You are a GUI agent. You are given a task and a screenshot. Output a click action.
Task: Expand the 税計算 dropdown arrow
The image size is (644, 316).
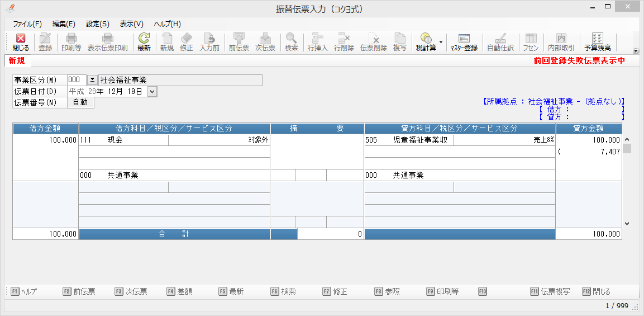(441, 42)
